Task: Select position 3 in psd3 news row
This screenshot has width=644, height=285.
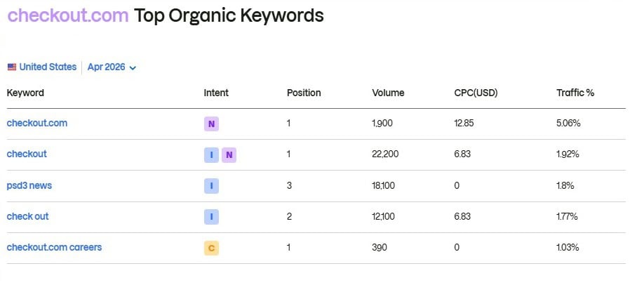Action: pos(289,185)
